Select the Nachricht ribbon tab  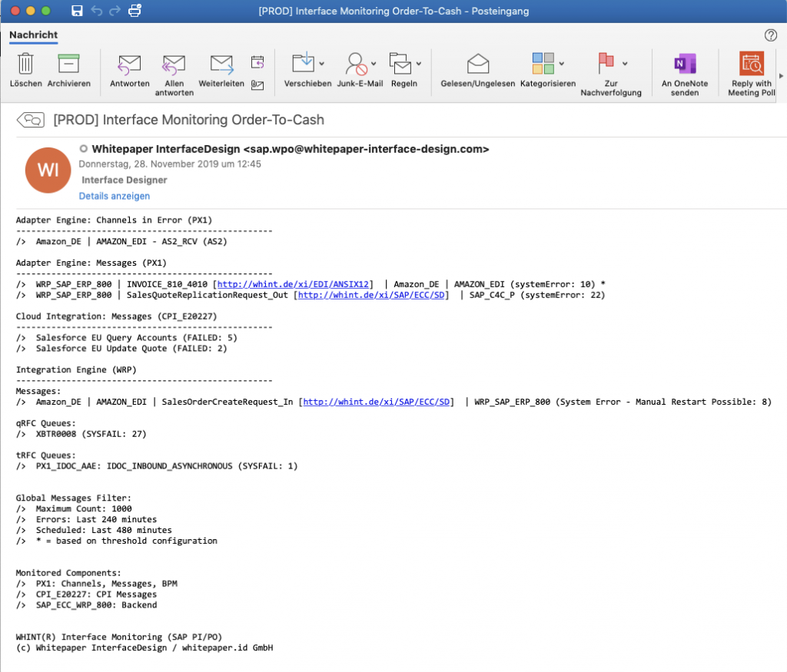tap(33, 35)
